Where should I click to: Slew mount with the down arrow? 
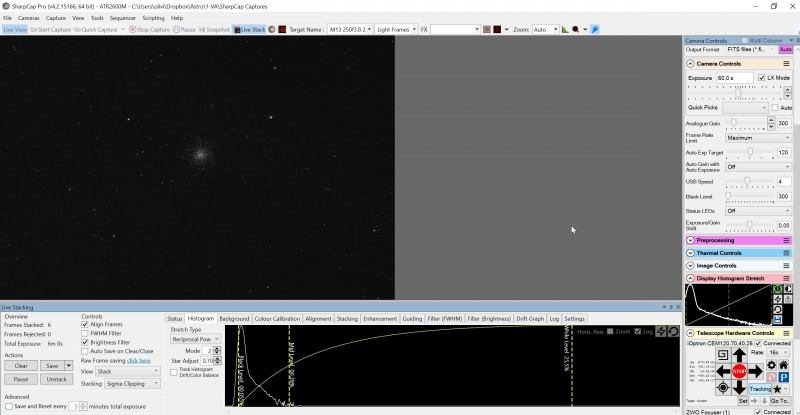[x=739, y=387]
